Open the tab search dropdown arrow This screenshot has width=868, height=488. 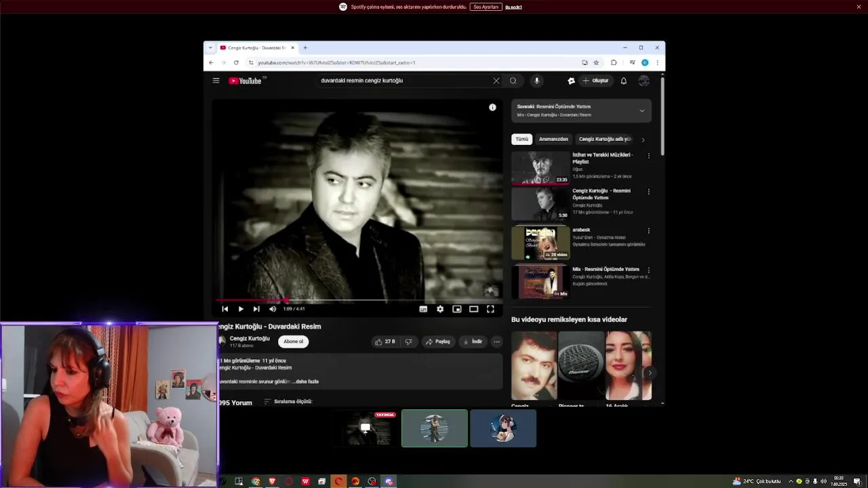click(210, 47)
